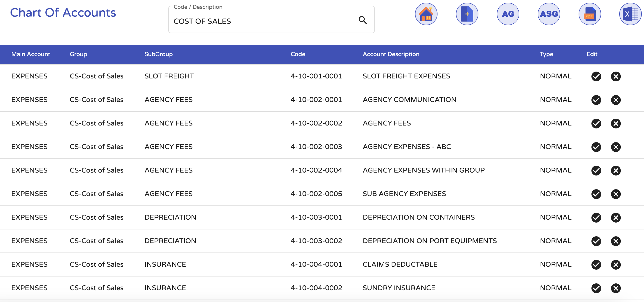Click the Home icon button
The image size is (644, 302).
point(426,14)
